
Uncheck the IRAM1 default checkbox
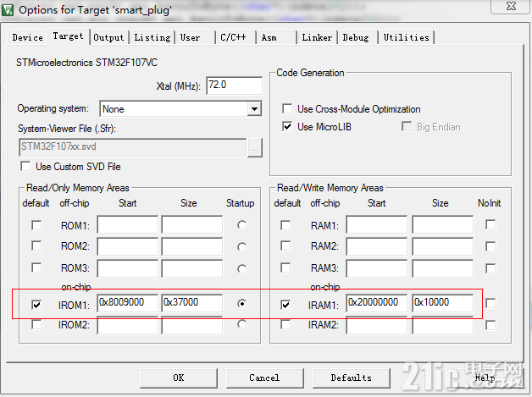[x=285, y=305]
